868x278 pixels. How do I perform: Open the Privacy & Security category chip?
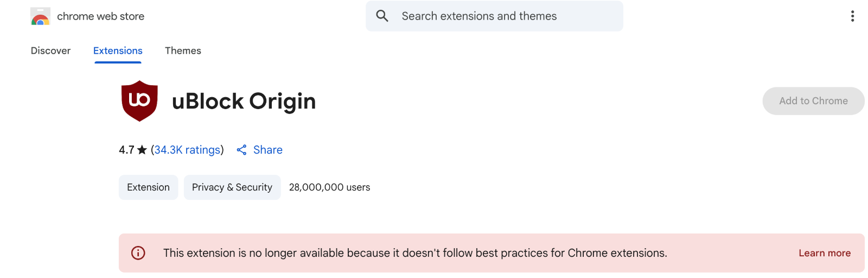point(232,187)
